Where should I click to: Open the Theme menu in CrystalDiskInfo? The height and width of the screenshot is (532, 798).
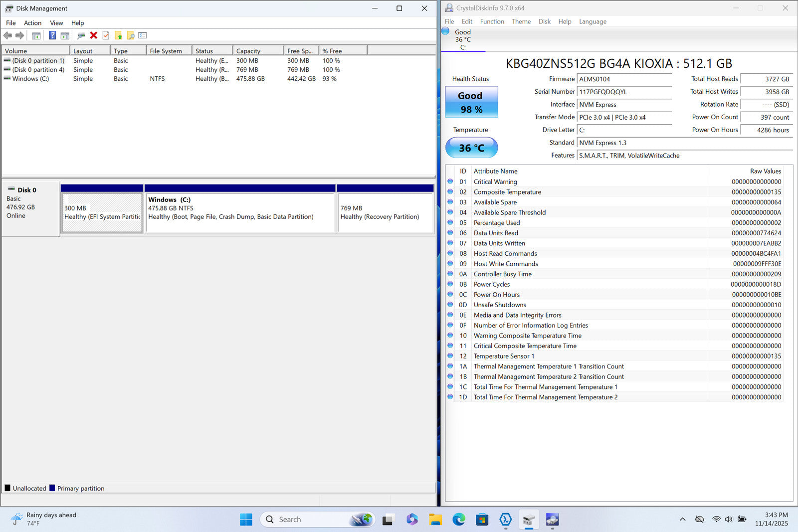[521, 21]
